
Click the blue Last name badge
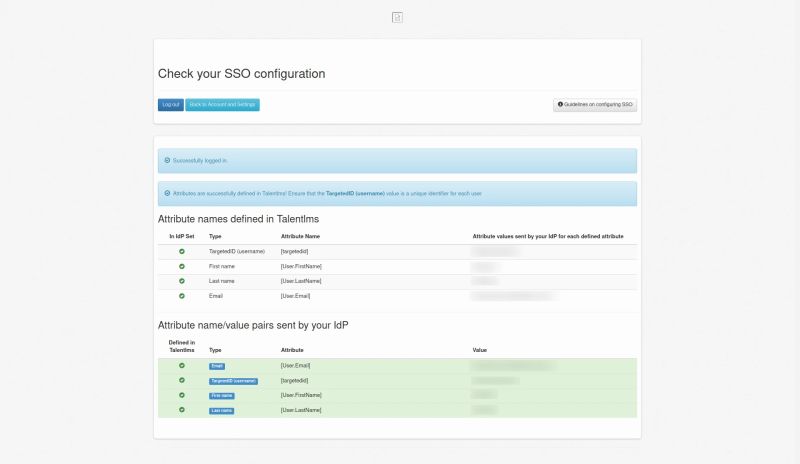coord(221,410)
